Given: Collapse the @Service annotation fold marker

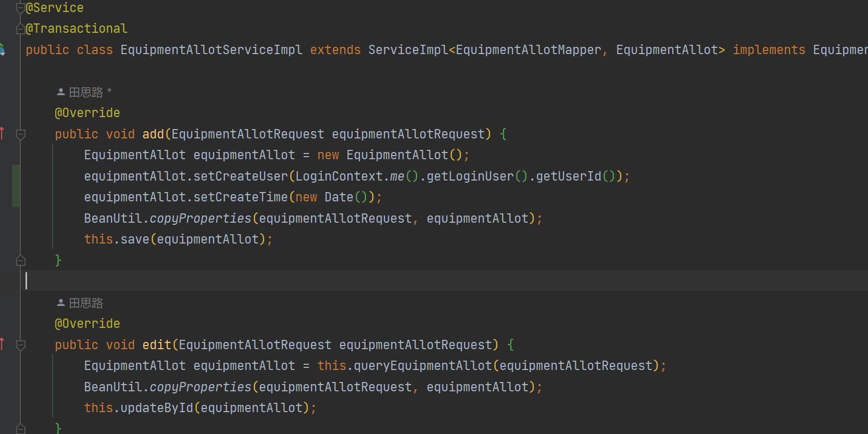Looking at the screenshot, I should [x=21, y=8].
